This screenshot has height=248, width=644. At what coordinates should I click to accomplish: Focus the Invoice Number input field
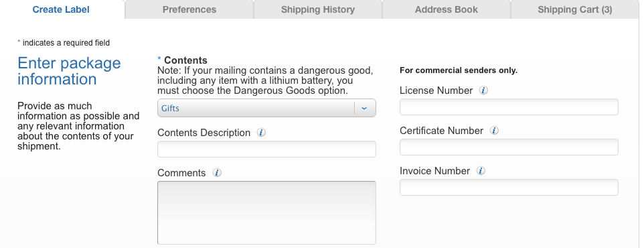click(509, 187)
